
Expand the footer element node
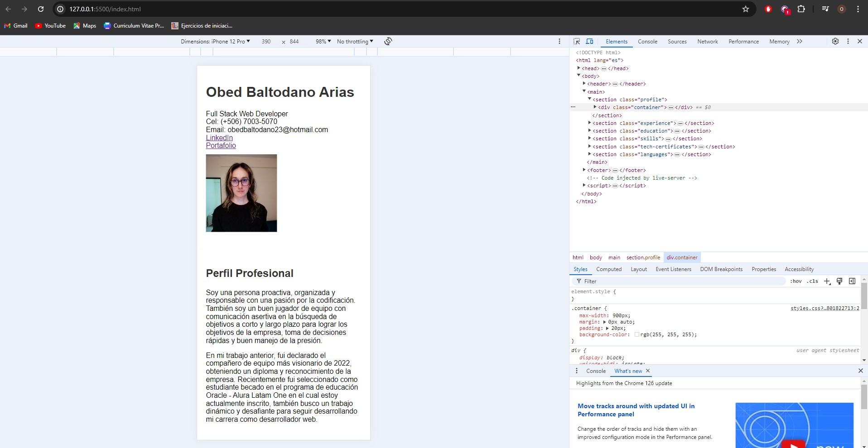coord(584,170)
